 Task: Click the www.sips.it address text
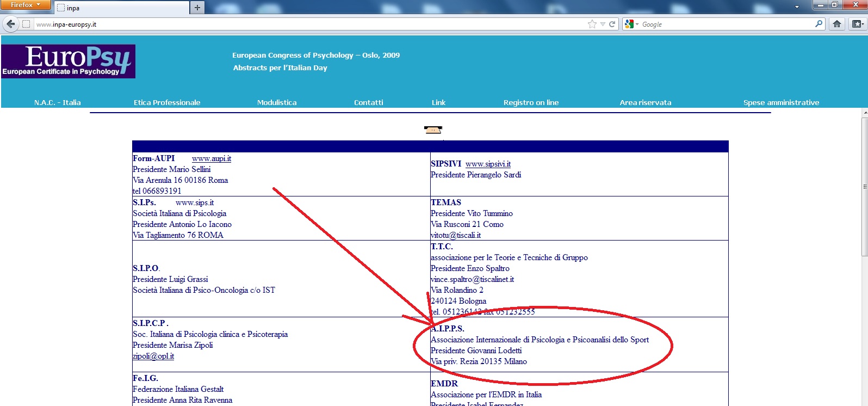195,202
